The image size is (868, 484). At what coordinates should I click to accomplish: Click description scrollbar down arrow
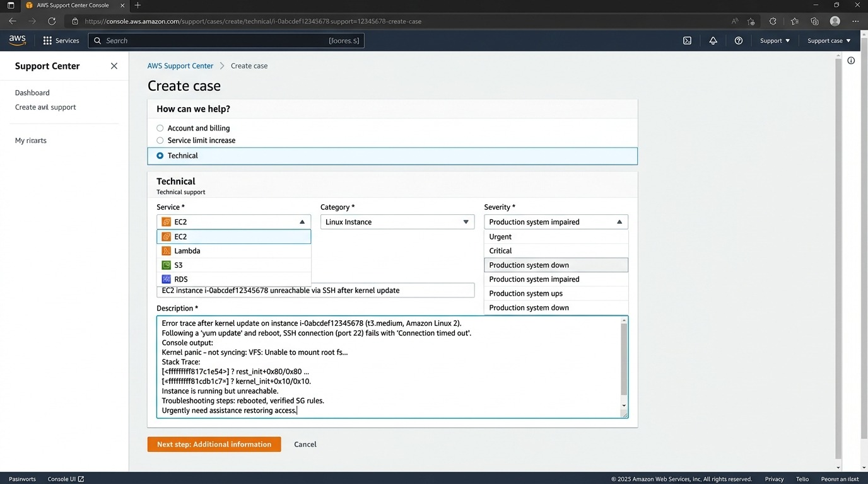point(625,405)
